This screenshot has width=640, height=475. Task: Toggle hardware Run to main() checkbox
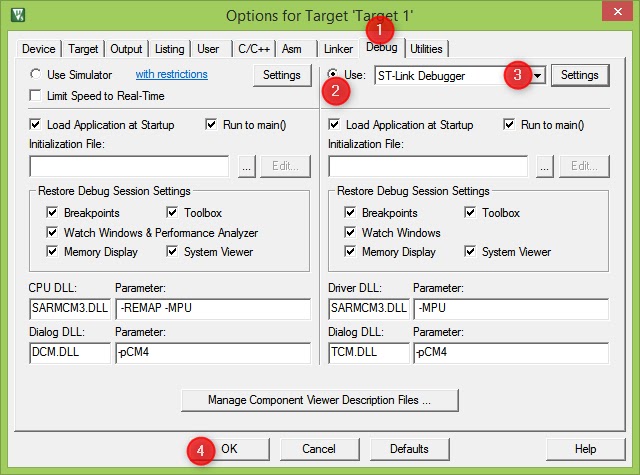509,124
